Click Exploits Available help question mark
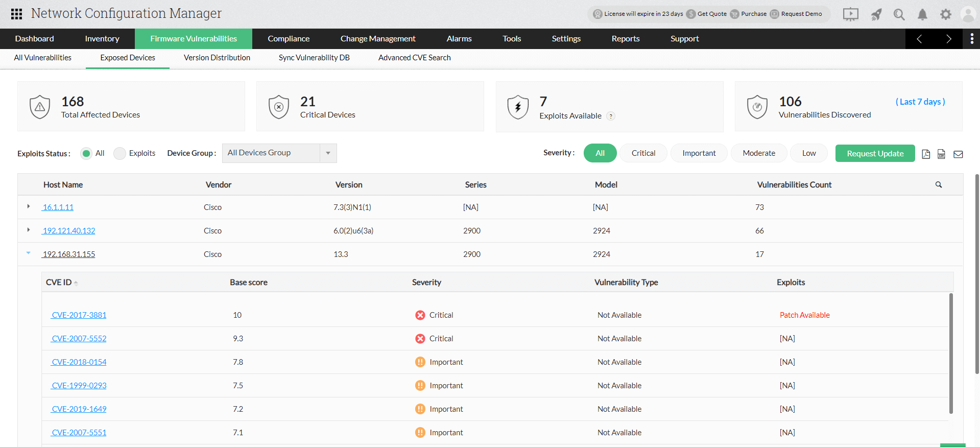Screen dimensions: 980x447 611,116
